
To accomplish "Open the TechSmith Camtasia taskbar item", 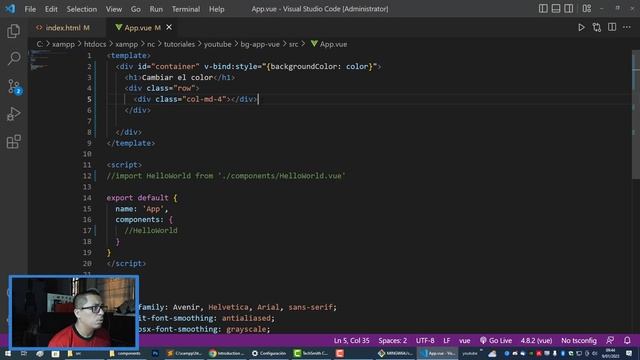I will pyautogui.click(x=311, y=353).
